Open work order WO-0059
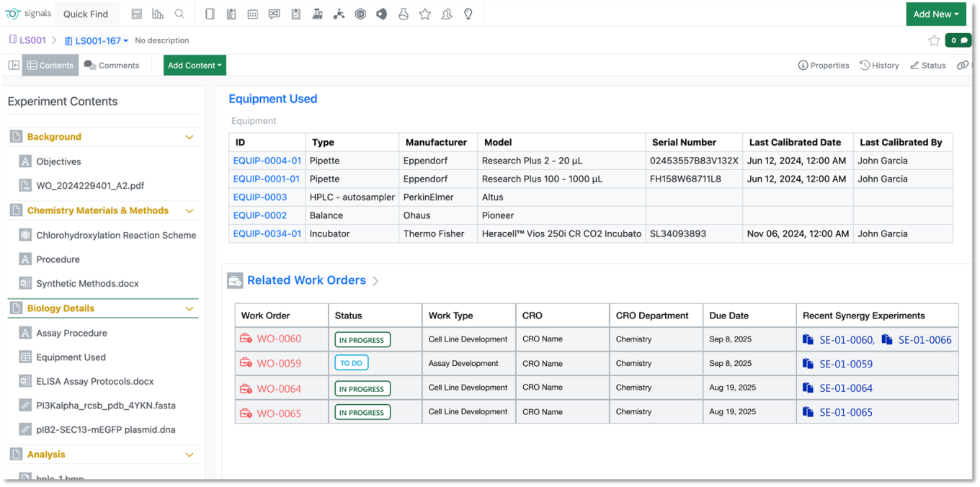This screenshot has width=980, height=487. [278, 364]
